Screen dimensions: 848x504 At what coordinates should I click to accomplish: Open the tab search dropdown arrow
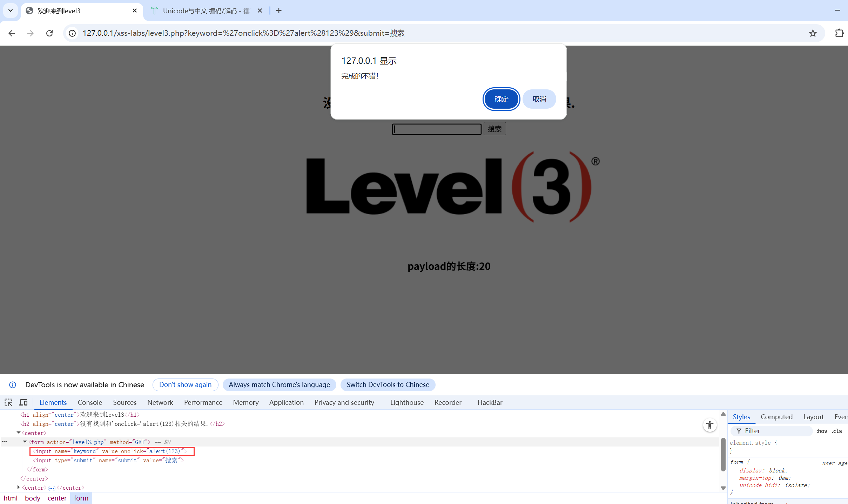11,11
